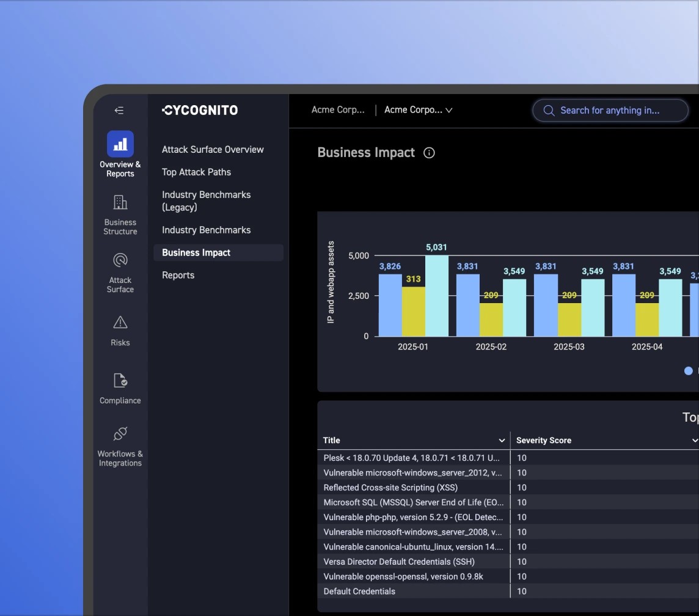Open Top Attack Paths in side menu
Image resolution: width=699 pixels, height=616 pixels.
click(196, 172)
